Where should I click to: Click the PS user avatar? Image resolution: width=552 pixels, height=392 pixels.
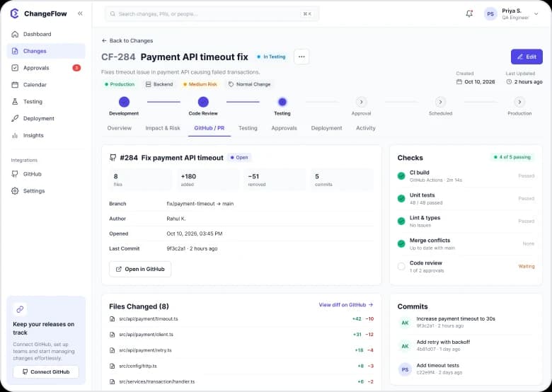(490, 14)
